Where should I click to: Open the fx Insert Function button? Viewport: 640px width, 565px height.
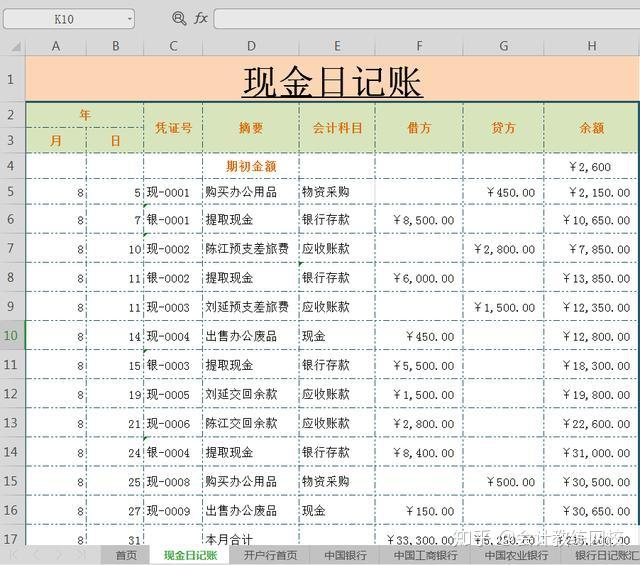[x=201, y=18]
